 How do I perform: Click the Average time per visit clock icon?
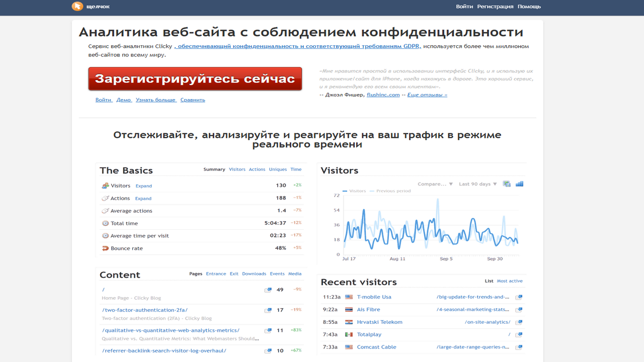(x=105, y=236)
